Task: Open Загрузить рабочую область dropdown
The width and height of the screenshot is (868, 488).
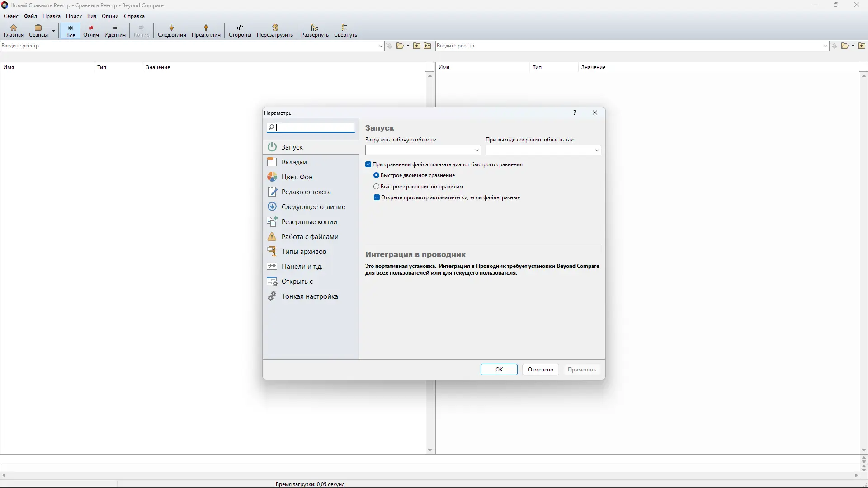Action: point(476,150)
